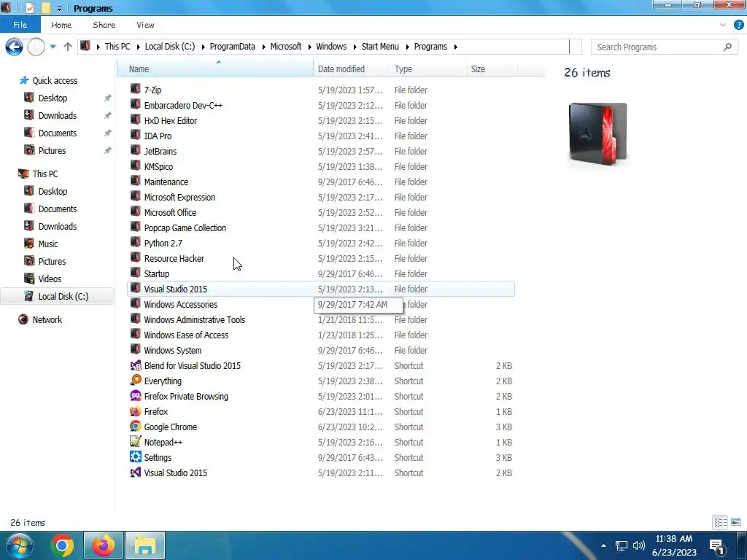Viewport: 747px width, 560px height.
Task: Sort by the Type column header
Action: tap(427, 69)
